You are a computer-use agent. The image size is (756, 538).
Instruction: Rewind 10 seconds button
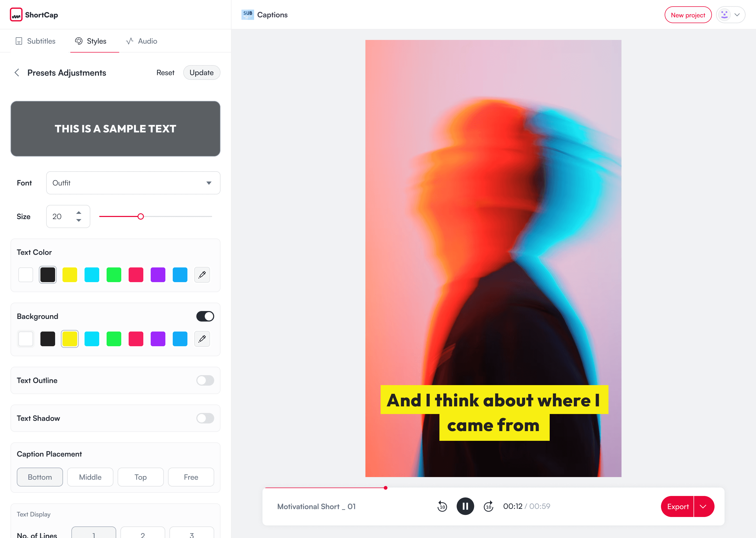442,506
